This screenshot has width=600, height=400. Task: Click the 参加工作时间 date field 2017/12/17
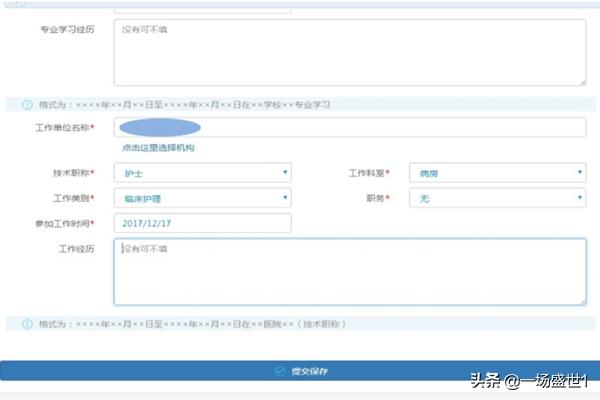(x=202, y=223)
